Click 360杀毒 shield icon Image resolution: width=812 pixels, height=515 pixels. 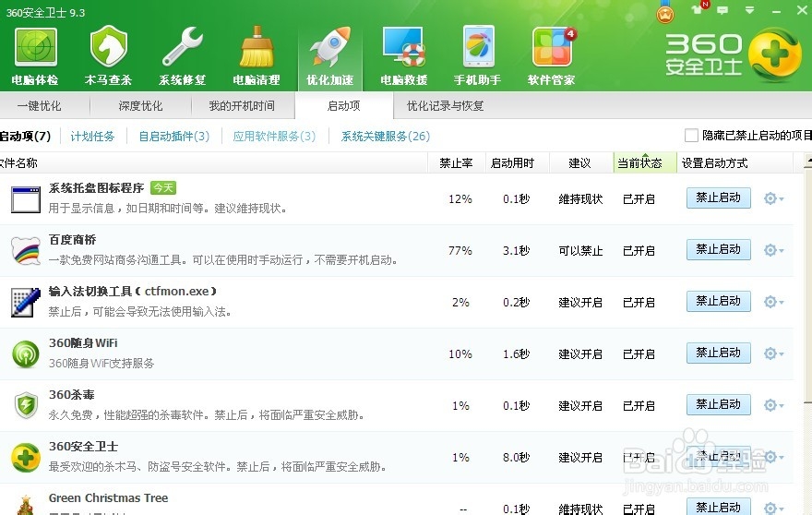(x=26, y=405)
